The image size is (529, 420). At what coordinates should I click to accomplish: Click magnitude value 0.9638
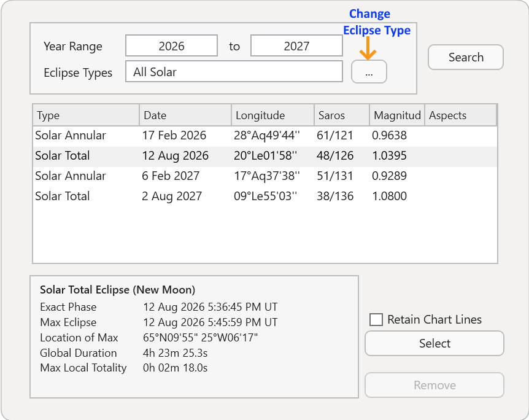click(389, 135)
